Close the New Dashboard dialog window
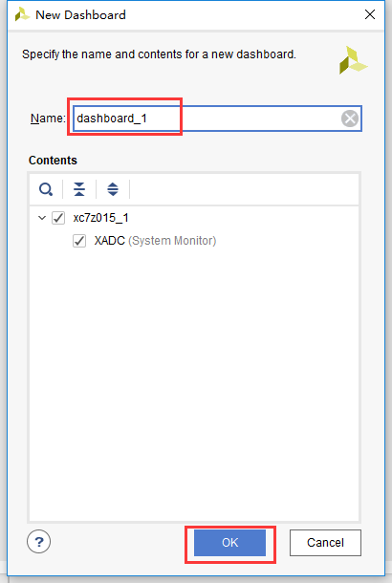This screenshot has height=583, width=392. 370,14
